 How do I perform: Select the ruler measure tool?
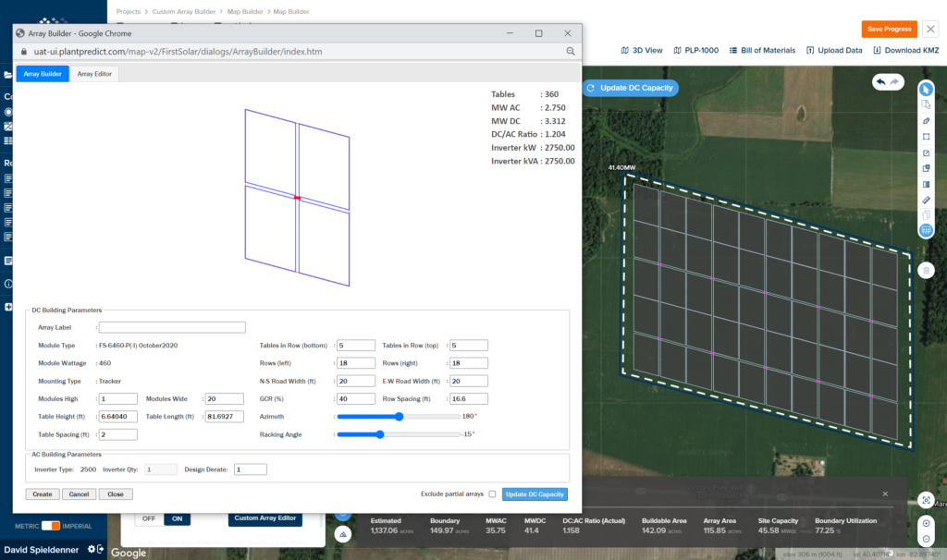(x=926, y=200)
